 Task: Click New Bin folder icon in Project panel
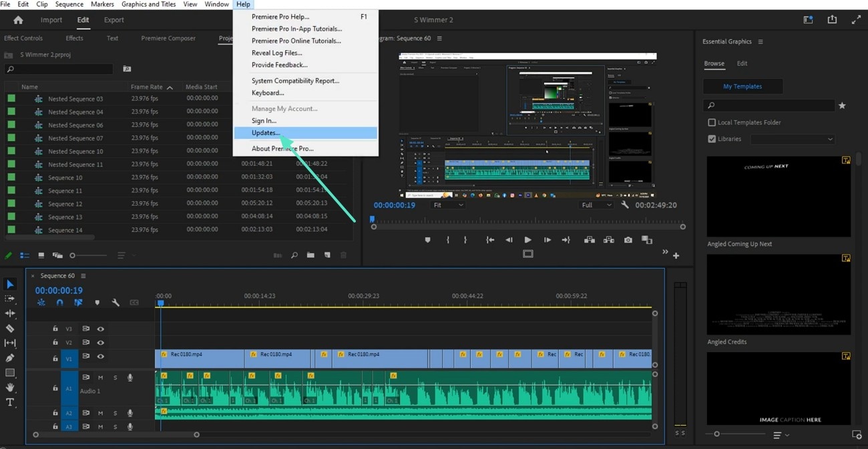click(310, 255)
